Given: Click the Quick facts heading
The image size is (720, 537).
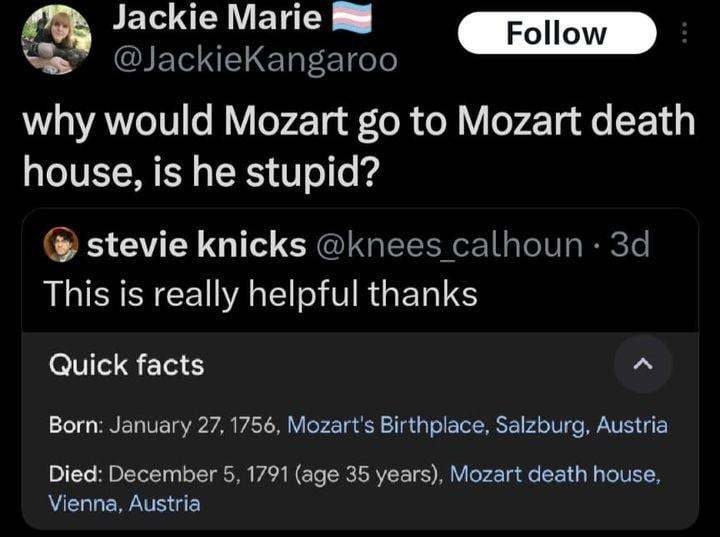Looking at the screenshot, I should pyautogui.click(x=126, y=365).
